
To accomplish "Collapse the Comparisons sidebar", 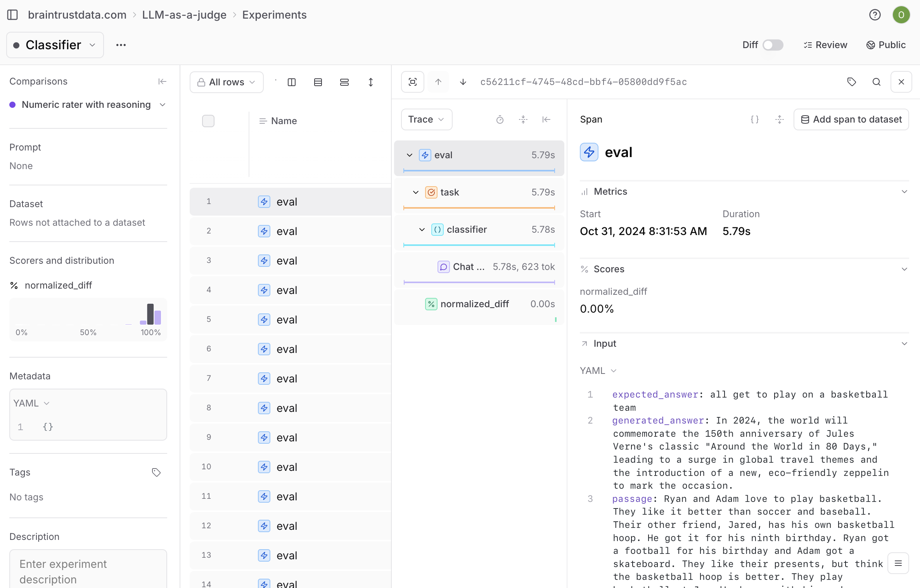I will [x=162, y=81].
